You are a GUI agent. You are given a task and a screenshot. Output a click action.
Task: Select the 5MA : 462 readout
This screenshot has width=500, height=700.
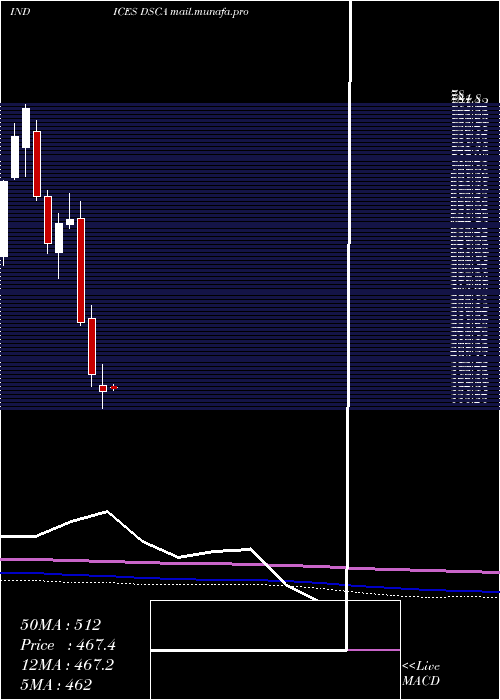(x=56, y=684)
